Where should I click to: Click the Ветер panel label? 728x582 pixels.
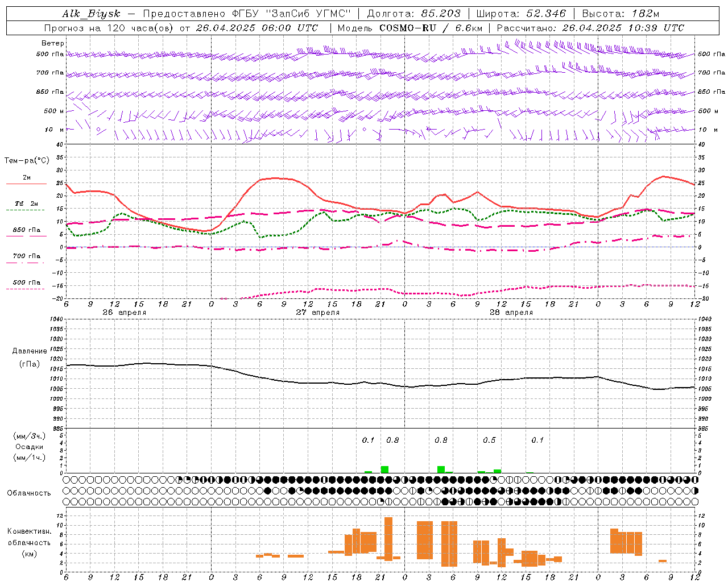(x=53, y=43)
